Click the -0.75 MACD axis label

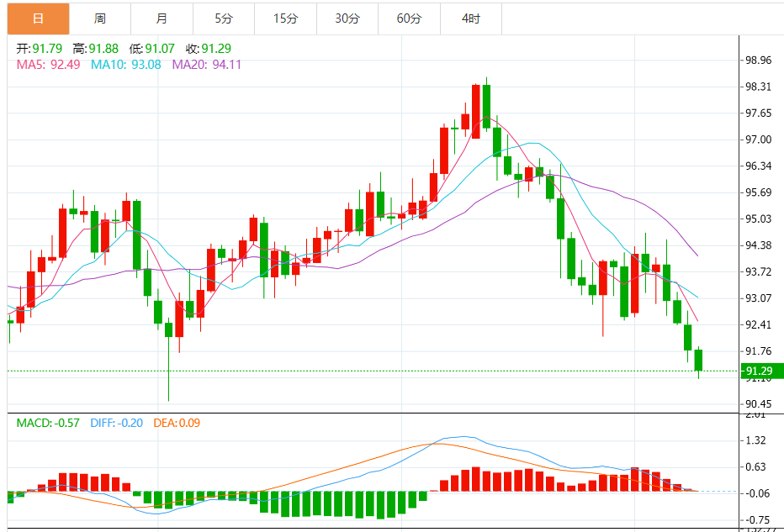(757, 520)
